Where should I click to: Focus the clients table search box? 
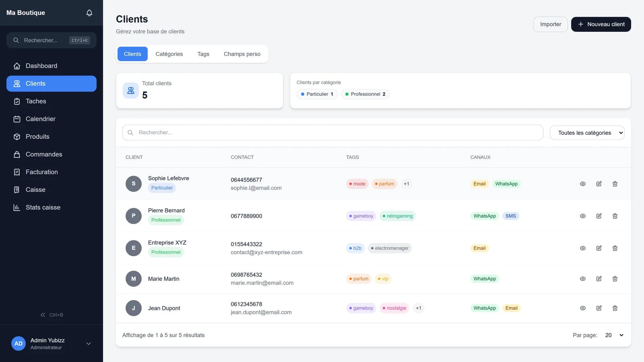point(333,133)
